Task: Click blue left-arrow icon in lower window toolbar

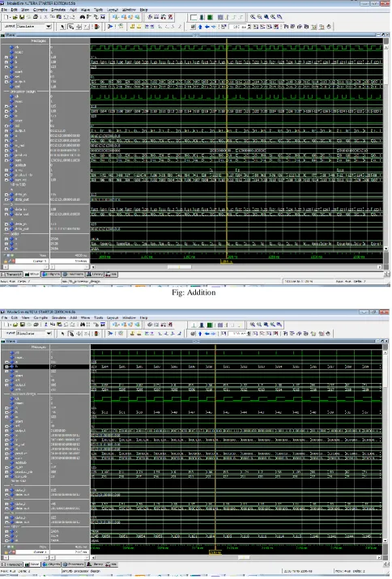Action: coord(207,334)
